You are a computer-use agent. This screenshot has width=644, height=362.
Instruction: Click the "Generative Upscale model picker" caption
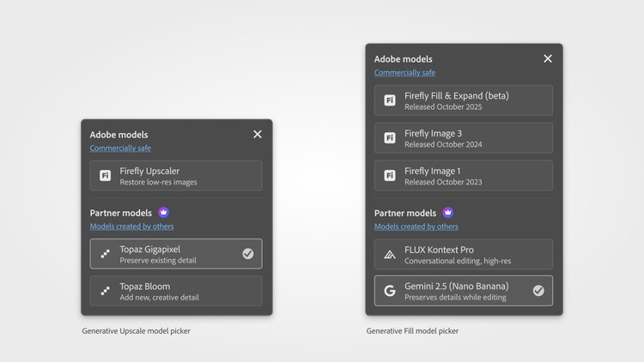pyautogui.click(x=136, y=331)
